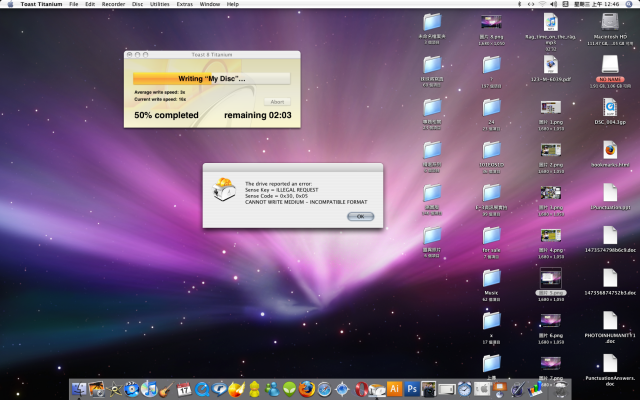Select the Rag_time_on_the_rag mp3 file

[x=551, y=22]
